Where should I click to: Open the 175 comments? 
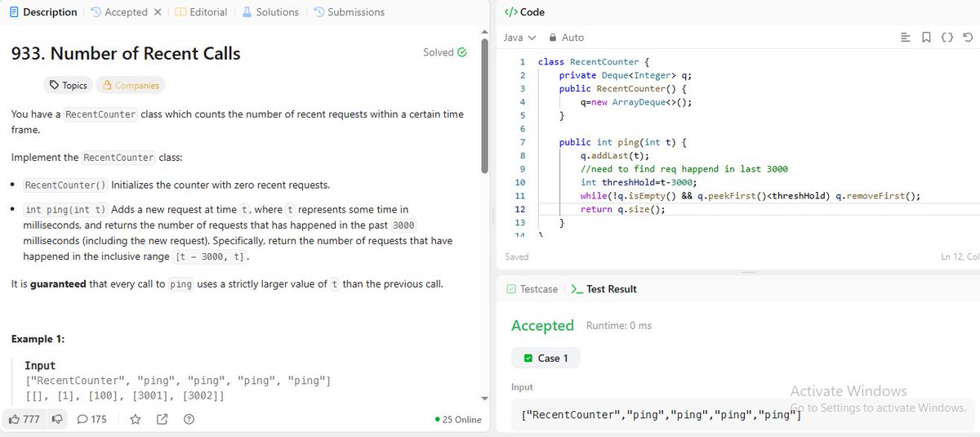[x=91, y=419]
